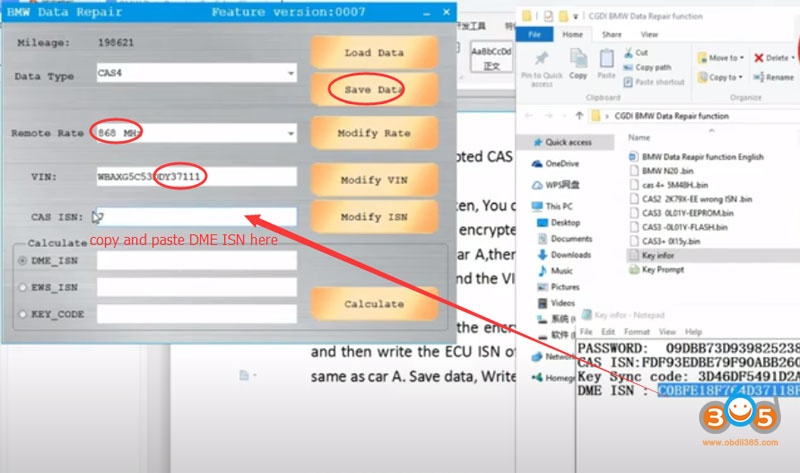Click the Rename icon in ribbon
Screen dimensions: 800x473
(x=759, y=77)
